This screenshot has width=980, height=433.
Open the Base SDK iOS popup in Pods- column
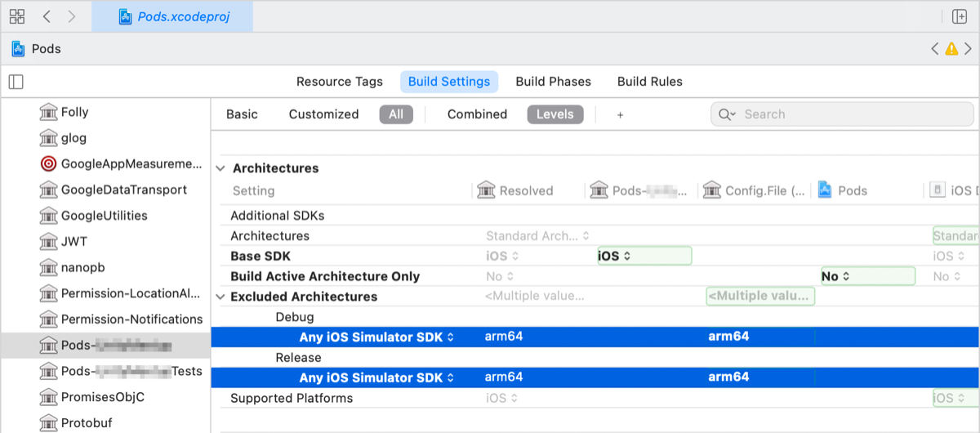pyautogui.click(x=644, y=256)
